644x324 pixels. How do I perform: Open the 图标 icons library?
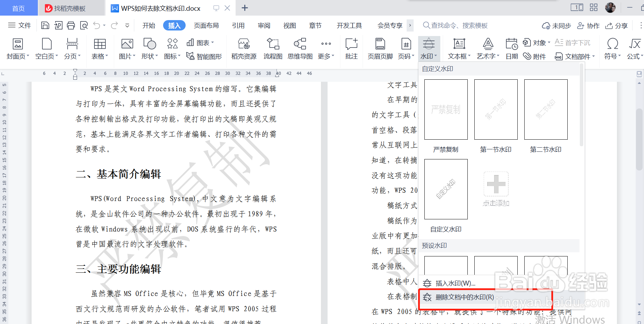[x=172, y=49]
